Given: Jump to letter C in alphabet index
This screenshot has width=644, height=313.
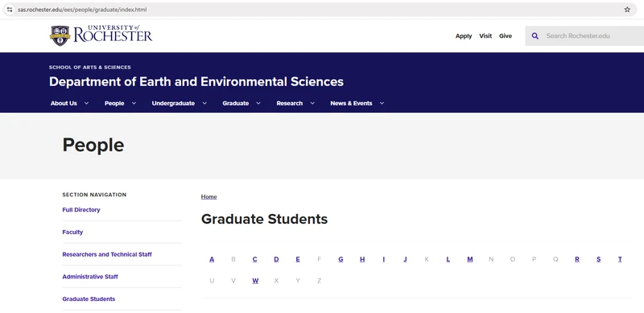Looking at the screenshot, I should (254, 259).
